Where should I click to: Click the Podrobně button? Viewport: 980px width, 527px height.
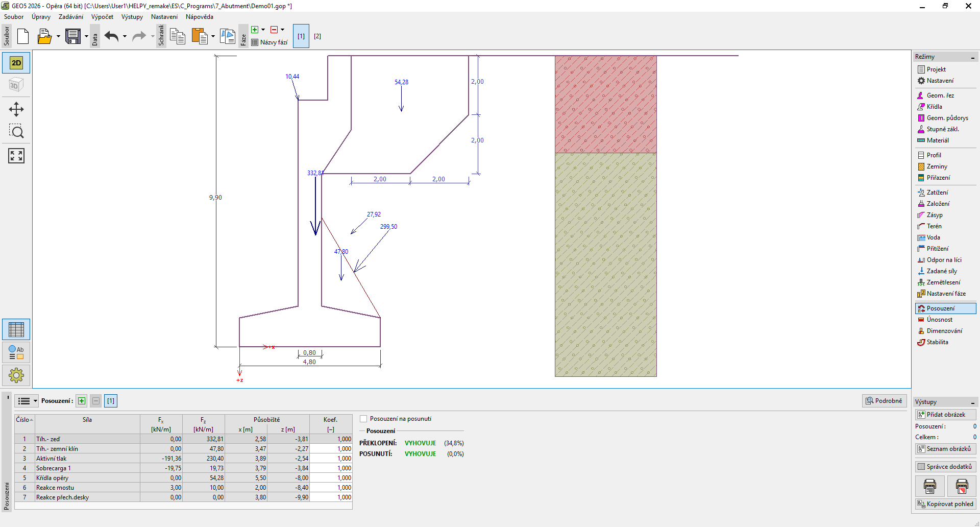coord(884,401)
